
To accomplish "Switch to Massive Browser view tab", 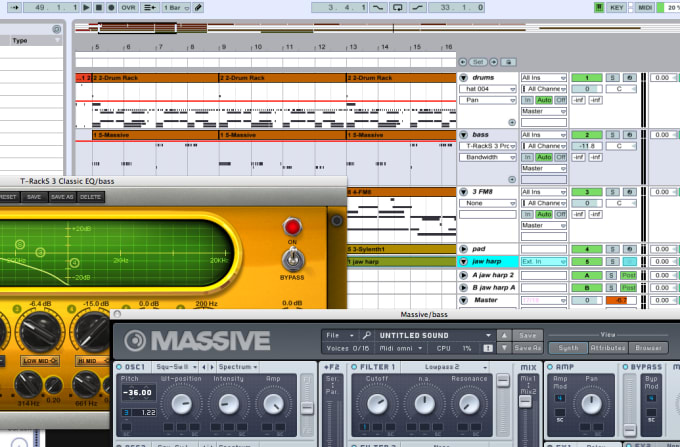I will [x=648, y=348].
